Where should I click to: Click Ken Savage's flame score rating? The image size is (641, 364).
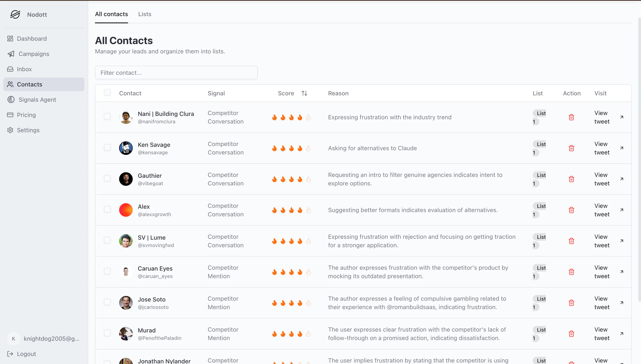(291, 148)
